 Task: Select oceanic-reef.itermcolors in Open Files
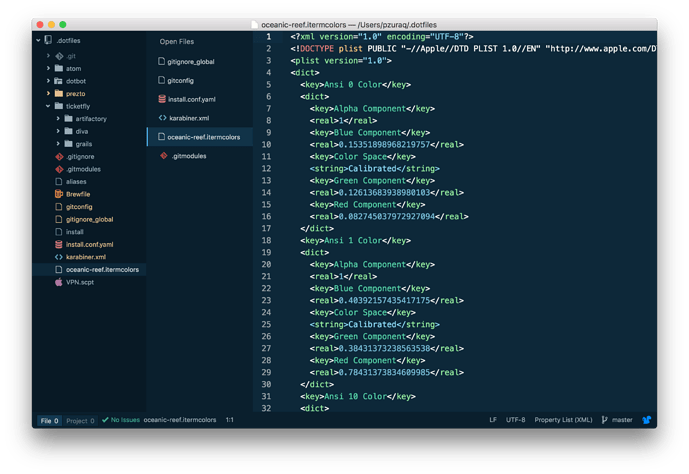199,137
